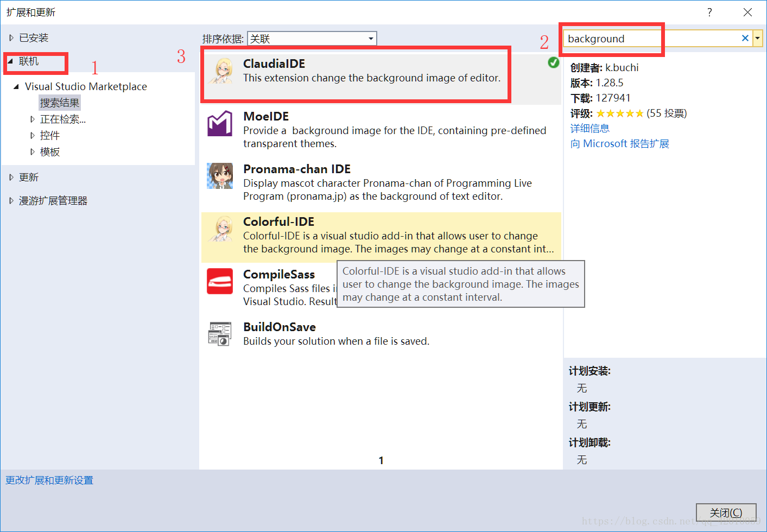
Task: Click the 55 投票 rating stars
Action: tap(619, 113)
